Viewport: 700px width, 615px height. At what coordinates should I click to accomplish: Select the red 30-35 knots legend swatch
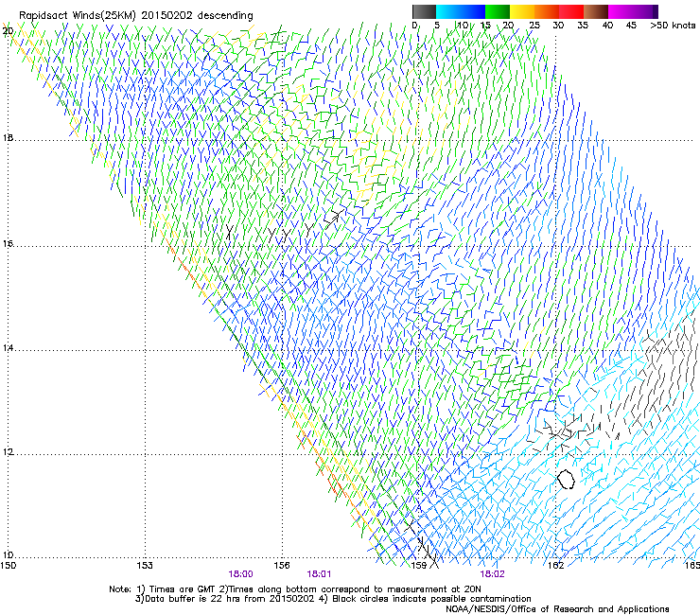click(571, 11)
